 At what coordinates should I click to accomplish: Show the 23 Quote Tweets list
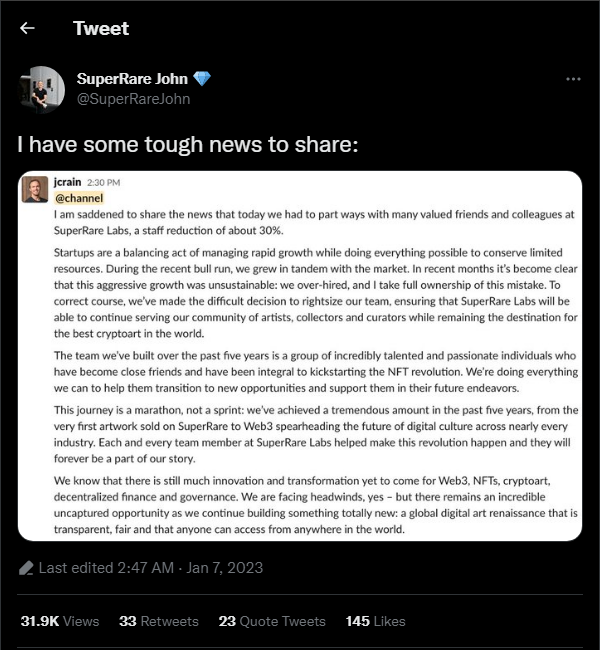click(x=272, y=621)
